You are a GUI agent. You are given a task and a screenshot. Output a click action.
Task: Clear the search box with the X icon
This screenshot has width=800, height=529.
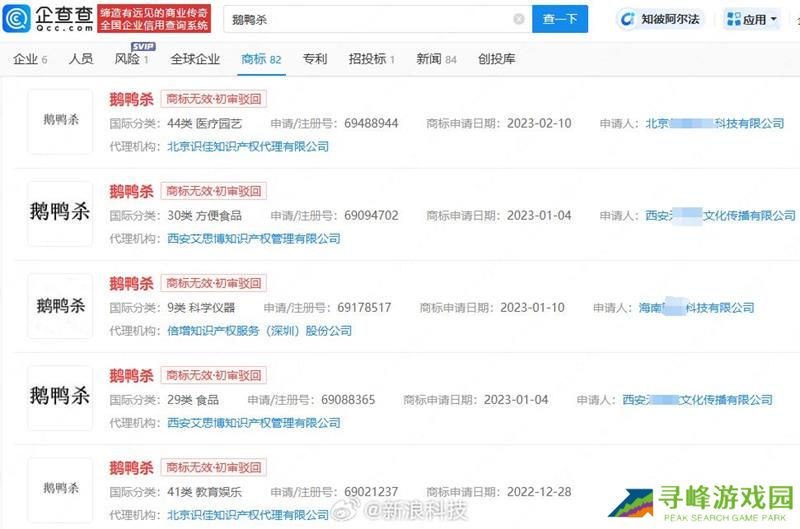tap(519, 19)
